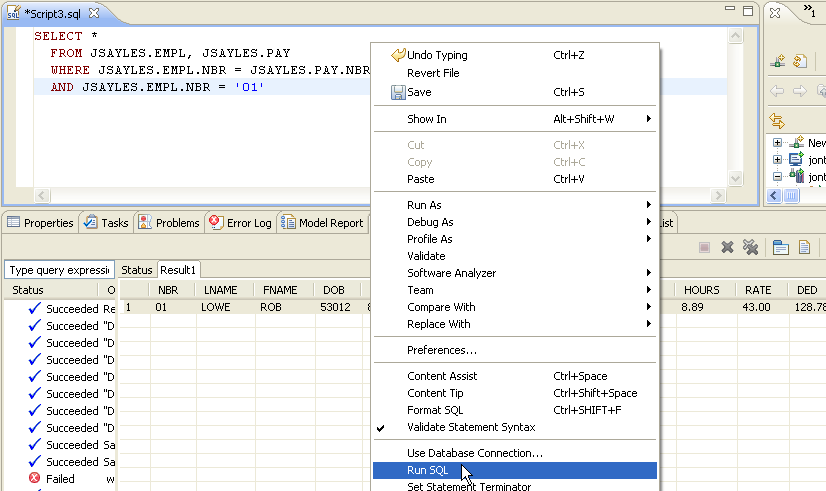826x491 pixels.
Task: Click the Save floppy disk icon
Action: point(398,92)
